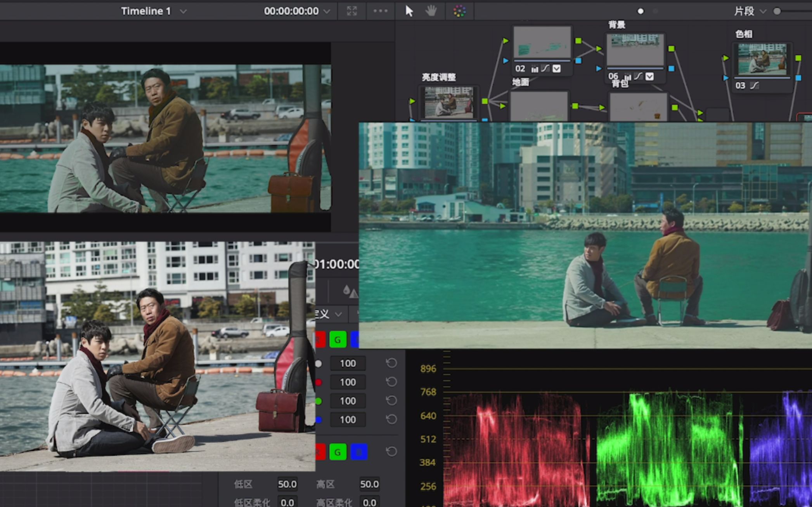Click the checkmark badge icon on node 02
The height and width of the screenshot is (507, 812).
[x=556, y=69]
